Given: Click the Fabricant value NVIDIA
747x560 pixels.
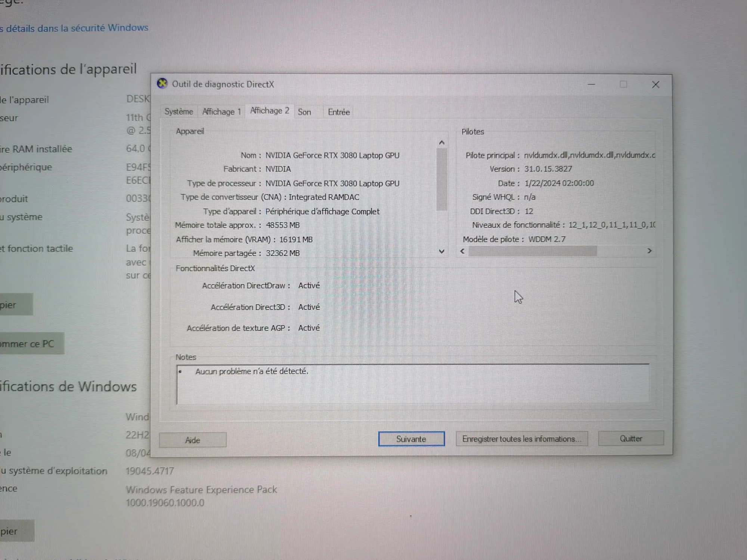Looking at the screenshot, I should point(278,169).
